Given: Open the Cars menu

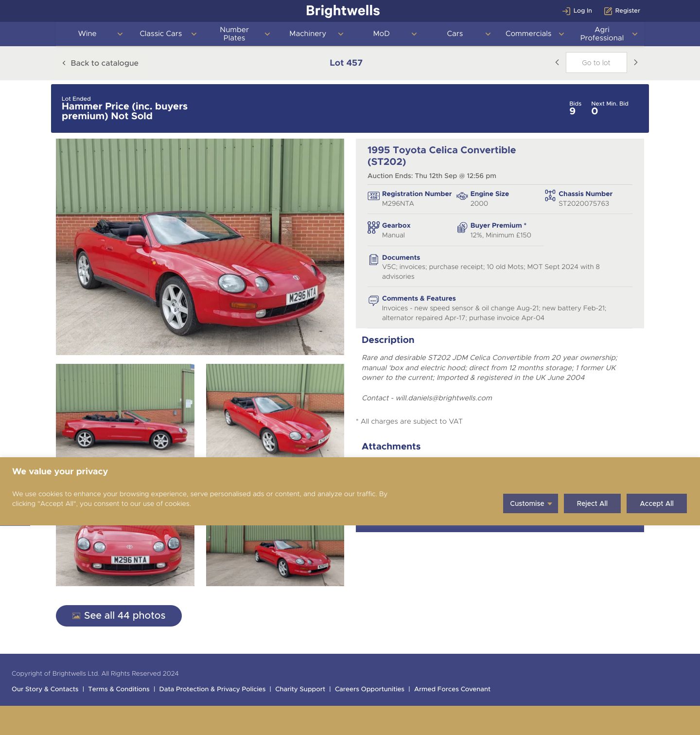Looking at the screenshot, I should pos(455,34).
